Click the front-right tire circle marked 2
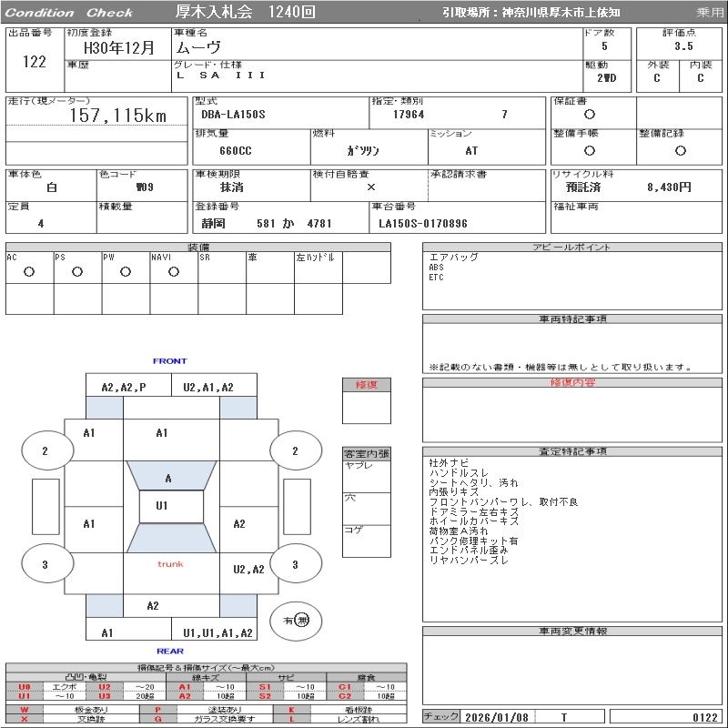Image resolution: width=728 pixels, height=728 pixels. [296, 450]
